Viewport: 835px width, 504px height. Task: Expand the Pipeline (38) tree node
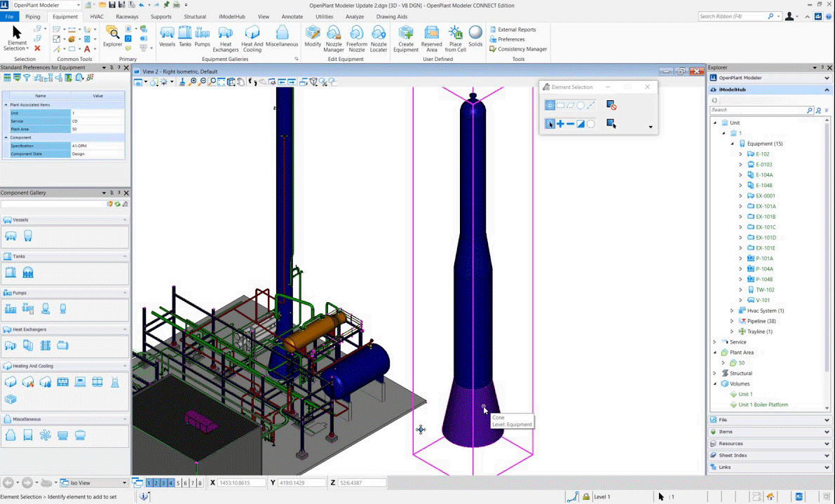pos(732,321)
